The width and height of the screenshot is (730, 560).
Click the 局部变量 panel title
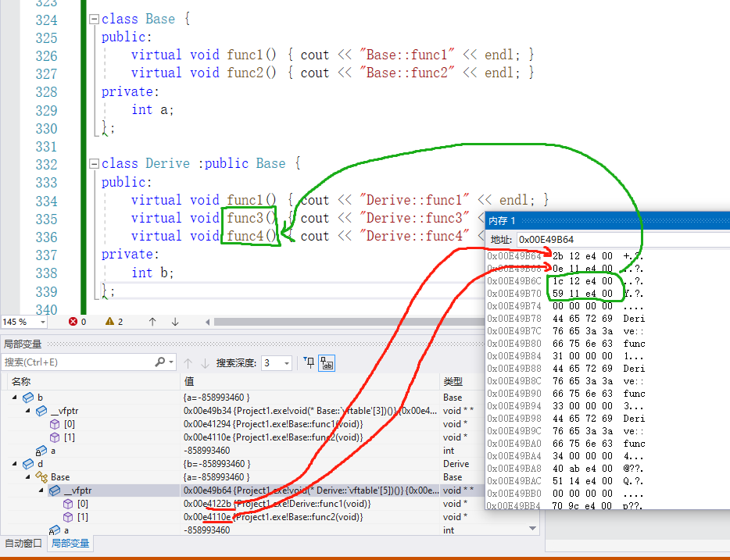tap(23, 344)
